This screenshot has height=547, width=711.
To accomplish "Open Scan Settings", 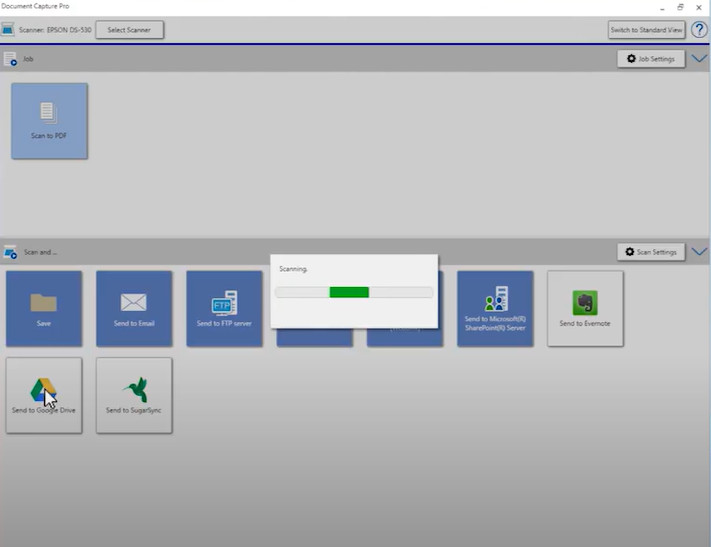I will tap(650, 252).
